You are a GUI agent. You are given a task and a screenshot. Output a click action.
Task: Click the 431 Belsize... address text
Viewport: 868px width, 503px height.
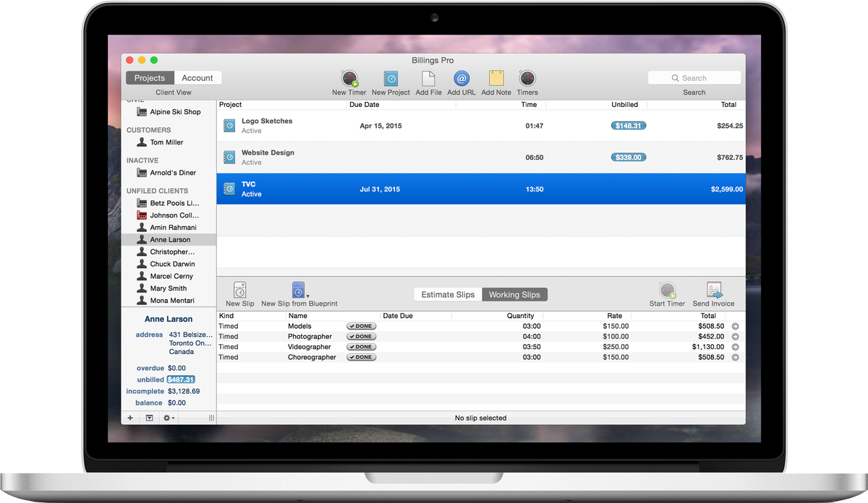(191, 335)
